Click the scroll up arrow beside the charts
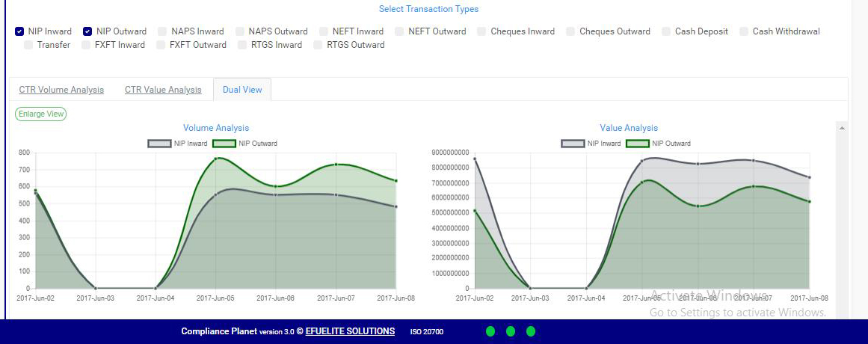The image size is (868, 344). coord(843,129)
